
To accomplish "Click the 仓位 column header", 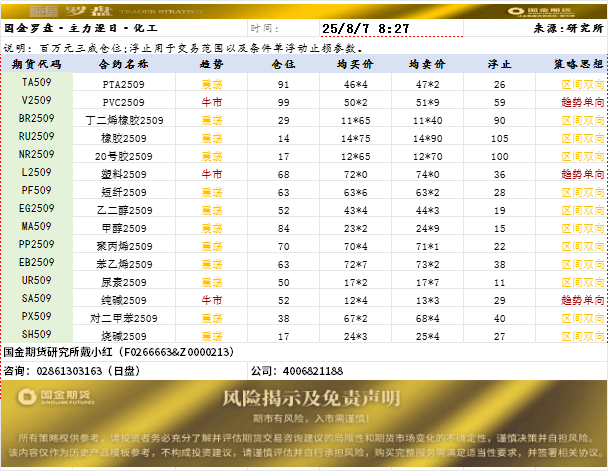I will (x=283, y=64).
